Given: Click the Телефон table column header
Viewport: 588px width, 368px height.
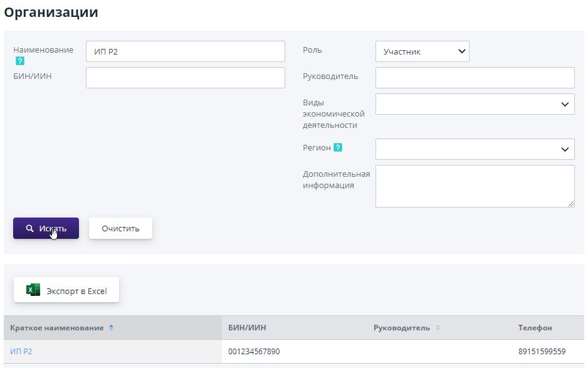Looking at the screenshot, I should pos(535,327).
